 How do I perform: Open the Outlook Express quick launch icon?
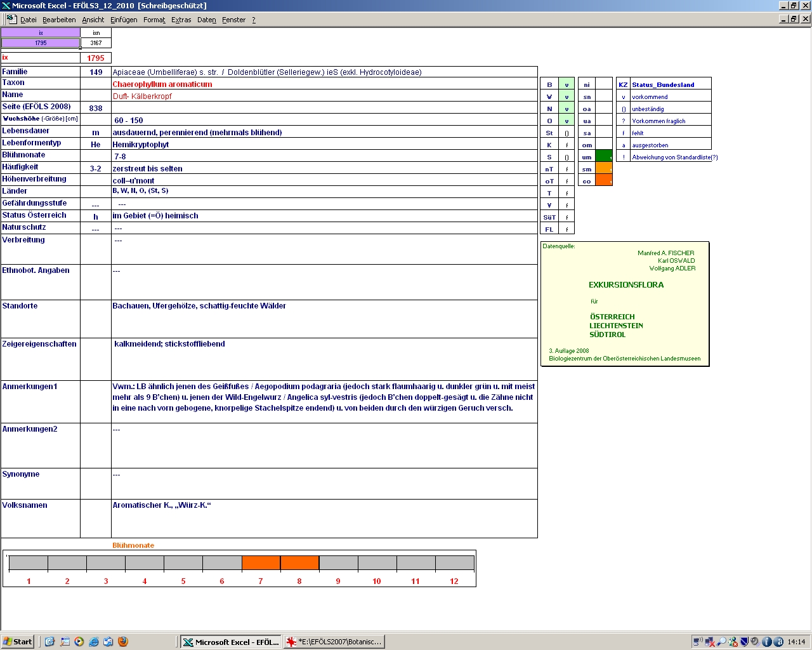[x=108, y=642]
